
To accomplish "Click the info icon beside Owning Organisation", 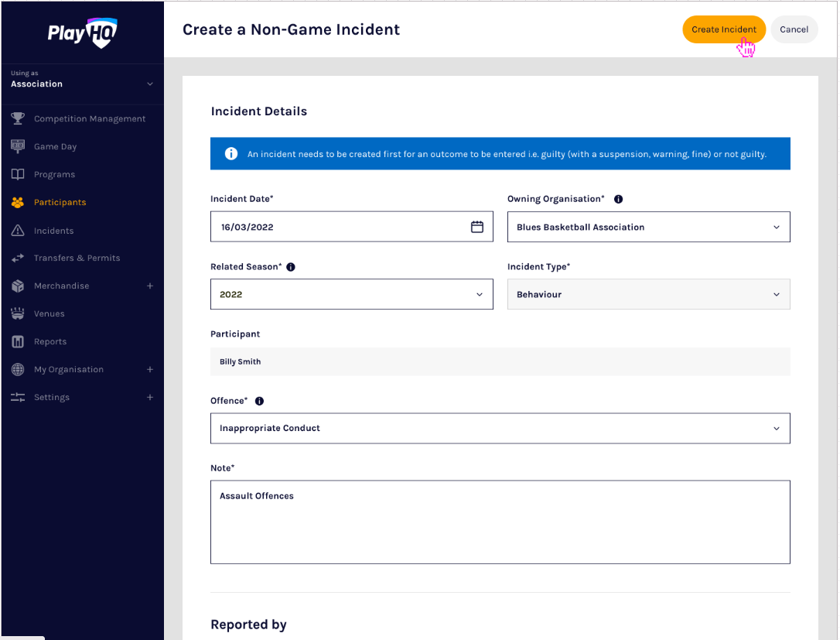I will pos(618,199).
